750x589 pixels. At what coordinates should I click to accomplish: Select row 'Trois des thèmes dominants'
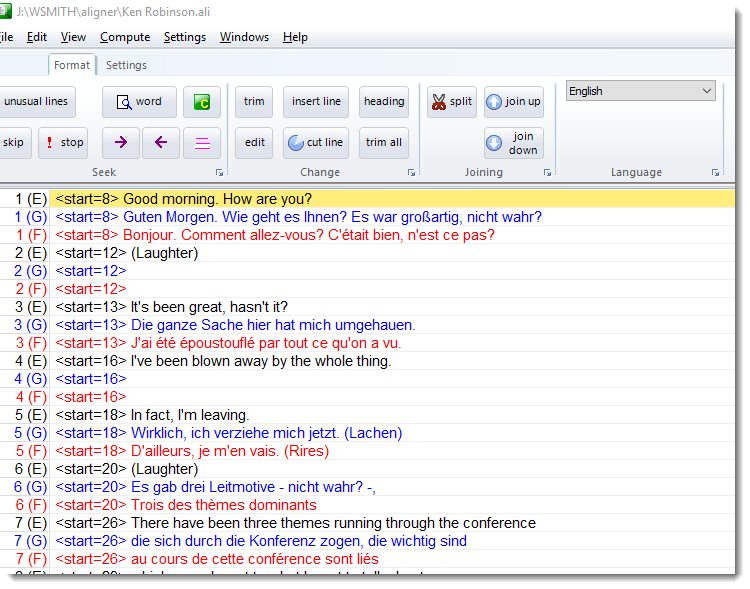[x=367, y=505]
